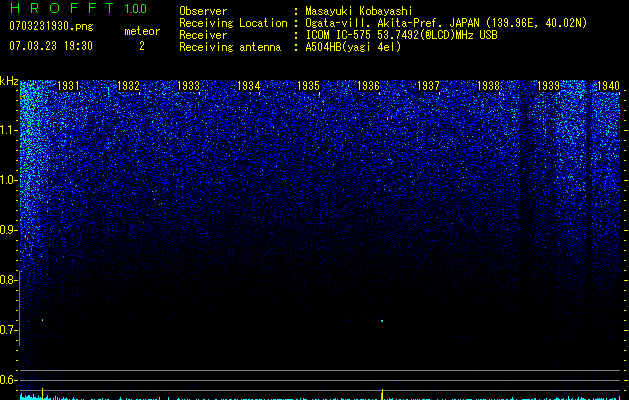Viewport: 629px width, 400px height.
Task: Click the 1936 time marker
Action: (368, 86)
